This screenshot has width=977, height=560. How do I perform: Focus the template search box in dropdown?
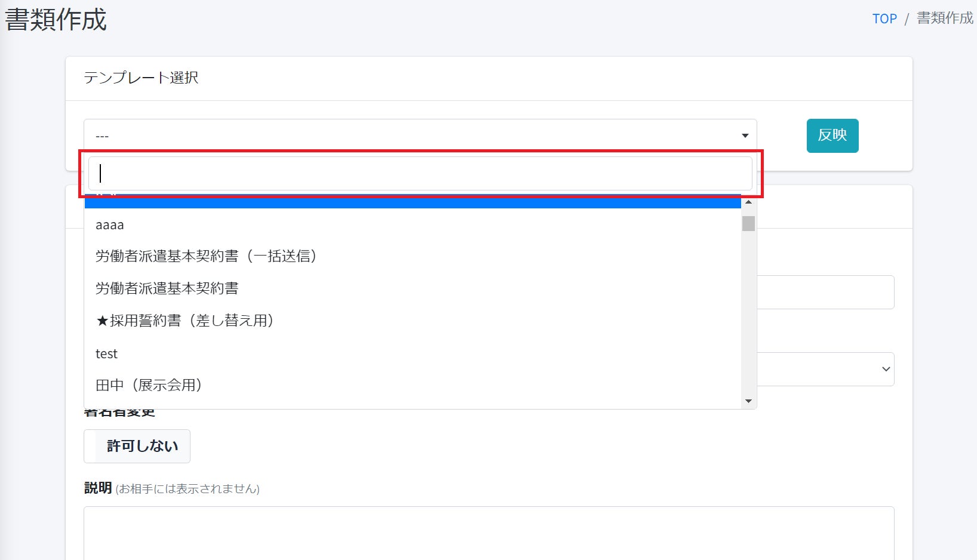[x=420, y=173]
